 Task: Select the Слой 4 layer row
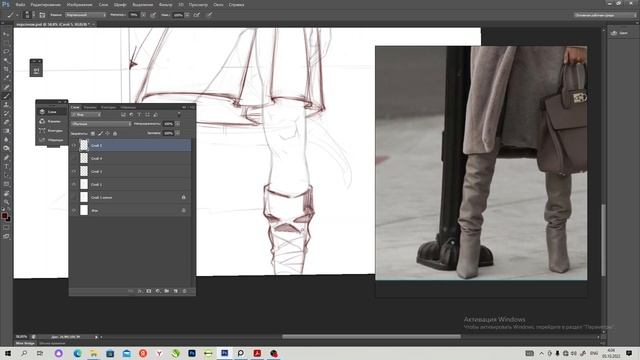coord(131,158)
